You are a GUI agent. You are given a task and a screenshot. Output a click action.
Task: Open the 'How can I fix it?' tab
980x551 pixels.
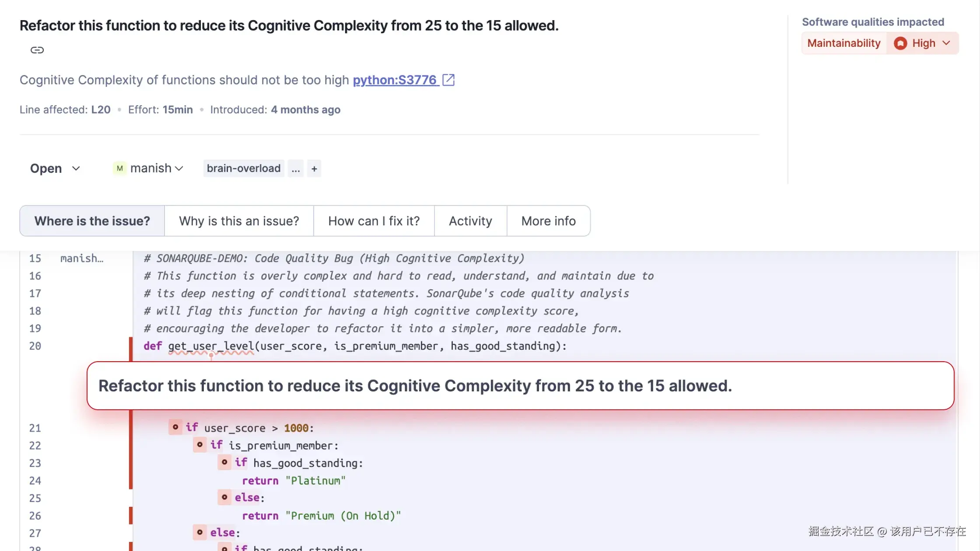(374, 221)
